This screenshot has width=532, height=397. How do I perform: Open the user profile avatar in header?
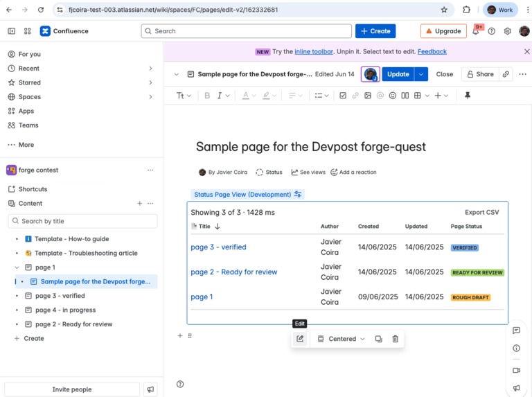click(x=524, y=31)
